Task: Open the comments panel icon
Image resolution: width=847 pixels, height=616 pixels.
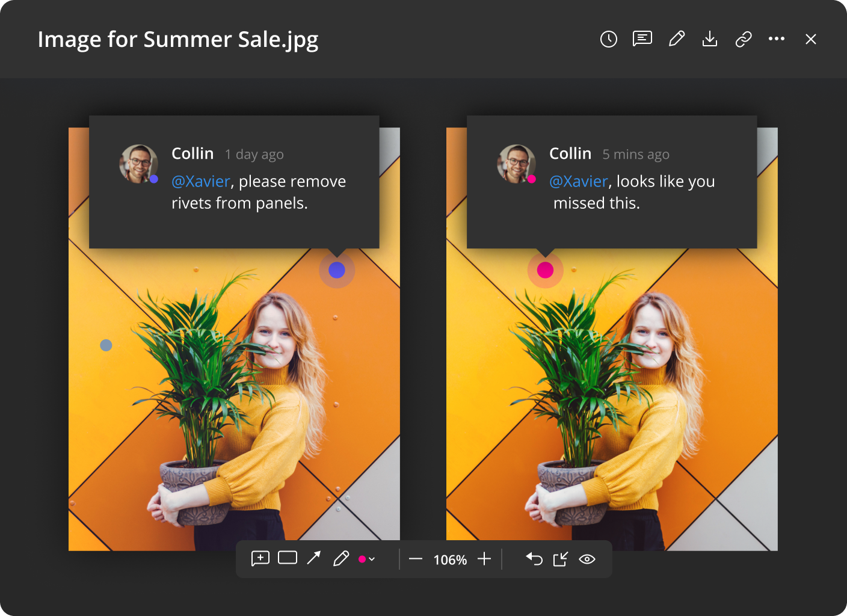Action: coord(642,39)
